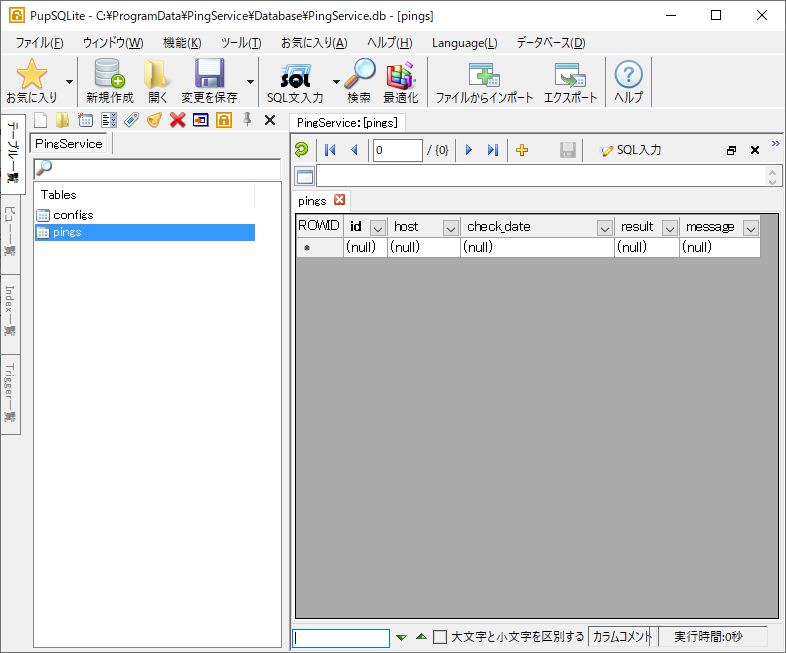Screen dimensions: 786x653
Task: Open the データベース(D) menu
Action: [550, 43]
